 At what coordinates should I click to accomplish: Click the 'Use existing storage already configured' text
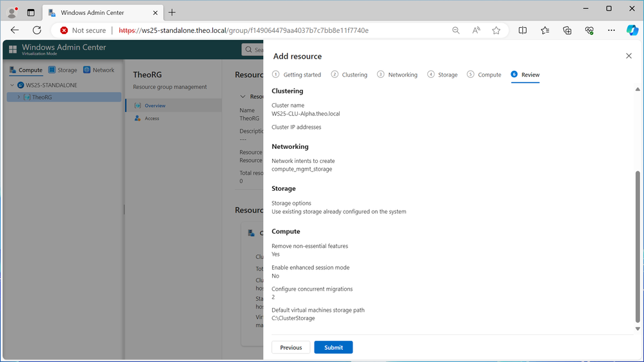click(339, 212)
